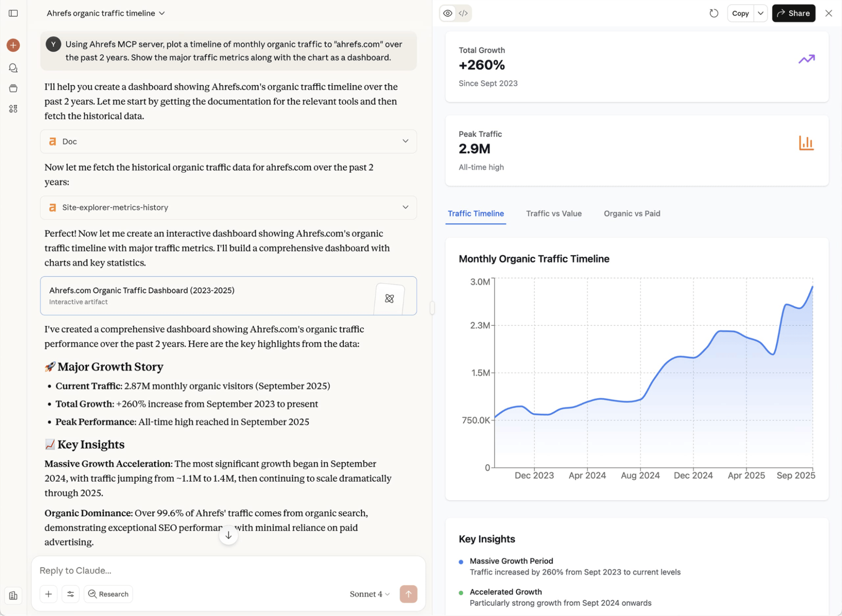Copy the artifact content
Image resolution: width=842 pixels, height=616 pixels.
(x=740, y=13)
